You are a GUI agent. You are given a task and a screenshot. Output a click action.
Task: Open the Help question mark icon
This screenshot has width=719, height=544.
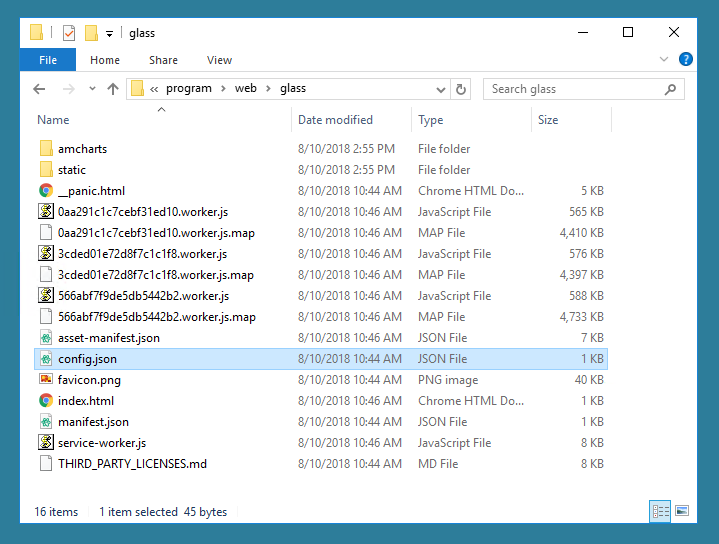click(x=686, y=59)
